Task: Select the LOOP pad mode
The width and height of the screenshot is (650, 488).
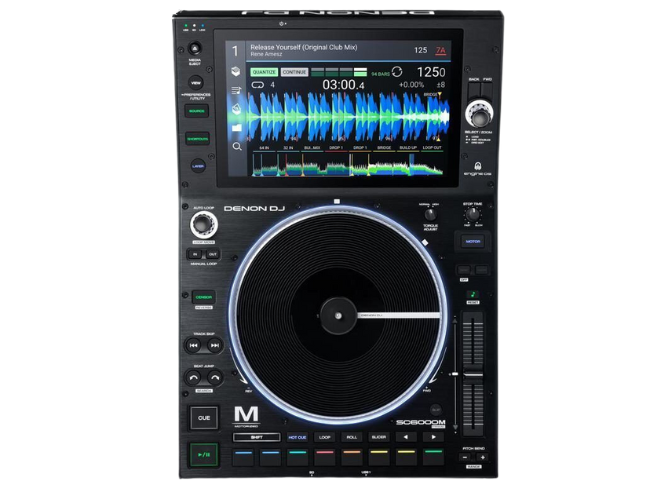Action: (x=325, y=437)
